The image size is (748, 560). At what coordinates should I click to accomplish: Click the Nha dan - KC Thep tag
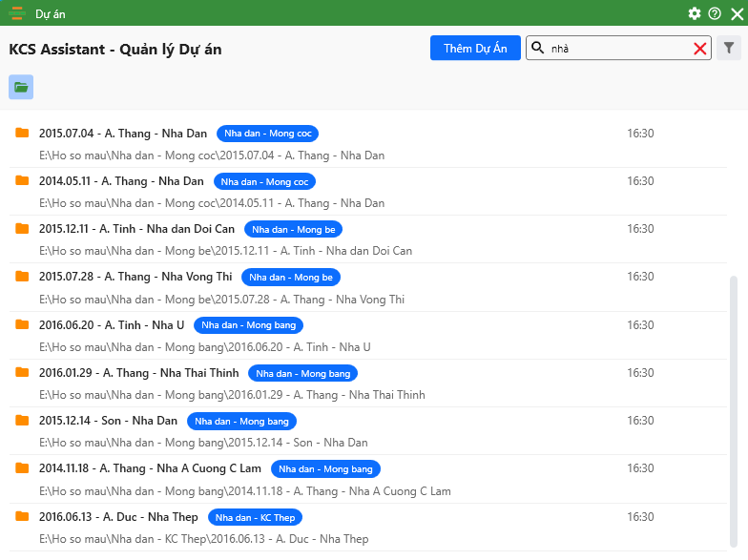coord(256,517)
